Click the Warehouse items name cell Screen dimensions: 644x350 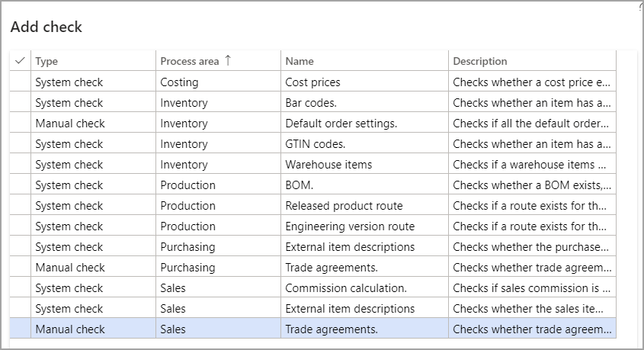(328, 164)
